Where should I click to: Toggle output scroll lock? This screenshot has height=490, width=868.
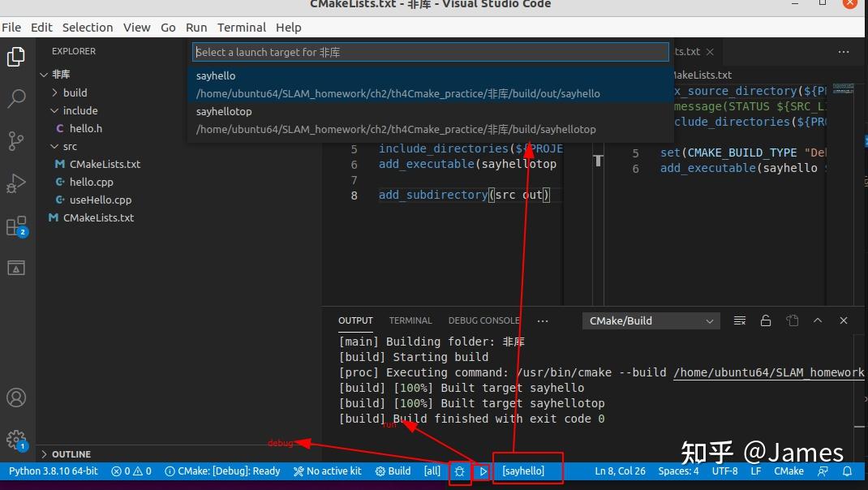766,320
